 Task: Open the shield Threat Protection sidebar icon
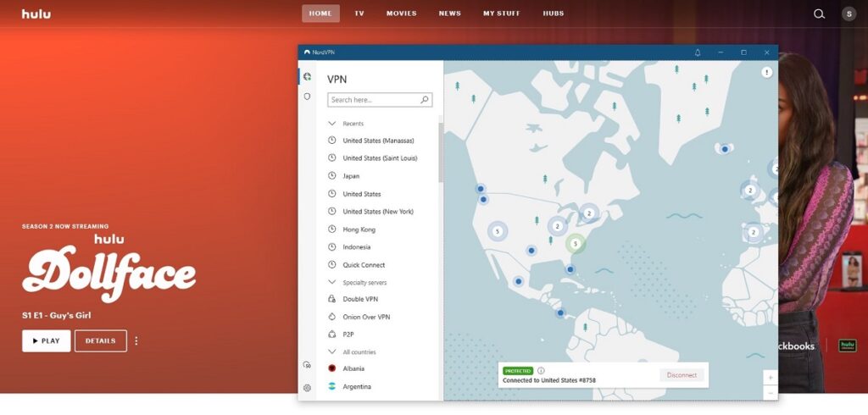(307, 97)
